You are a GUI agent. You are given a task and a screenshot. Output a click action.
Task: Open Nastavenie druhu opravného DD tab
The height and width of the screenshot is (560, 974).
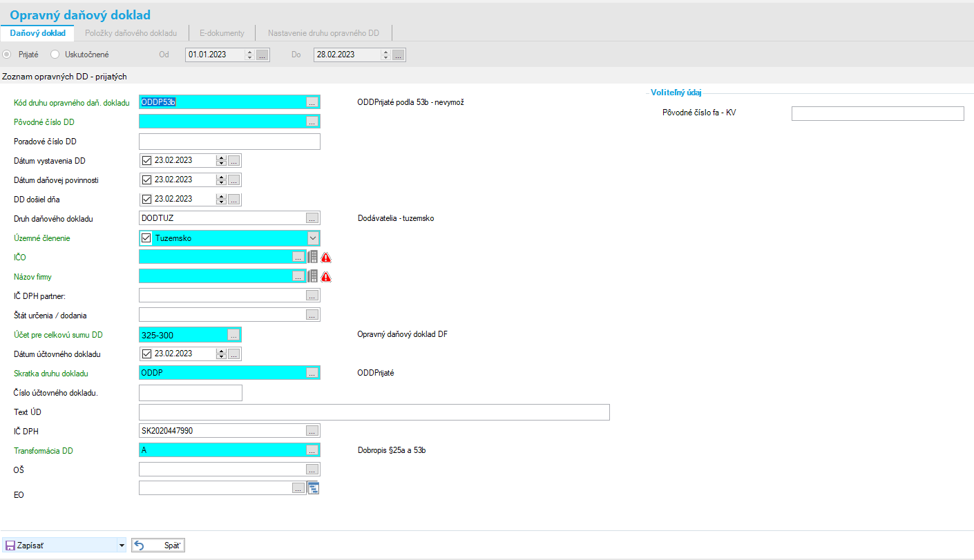[323, 32]
